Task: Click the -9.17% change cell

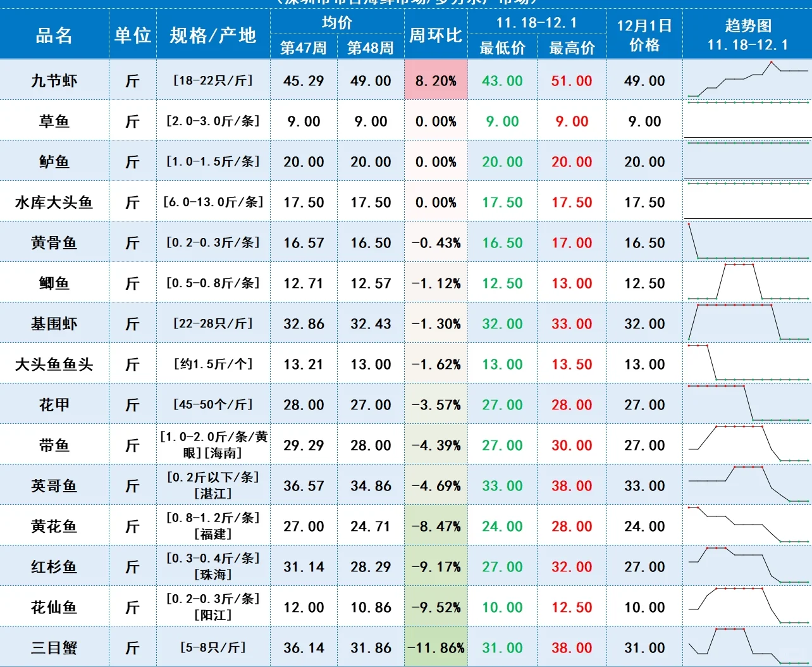Action: 436,567
